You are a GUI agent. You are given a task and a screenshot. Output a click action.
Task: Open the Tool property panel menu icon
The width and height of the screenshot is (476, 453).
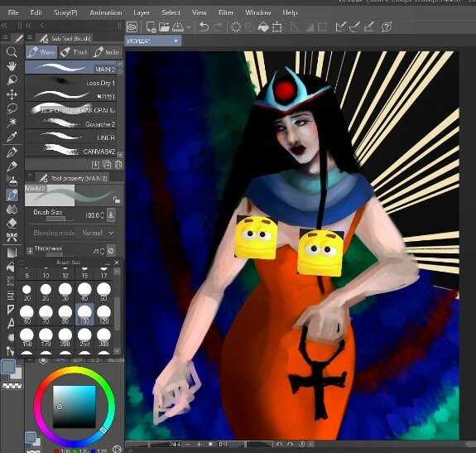click(30, 176)
